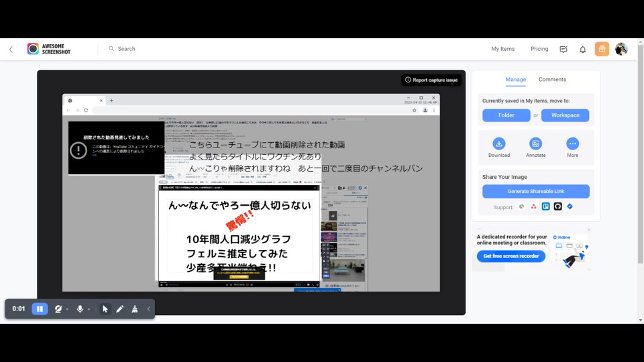This screenshot has height=362, width=644.
Task: Open My Items page
Action: tap(502, 49)
